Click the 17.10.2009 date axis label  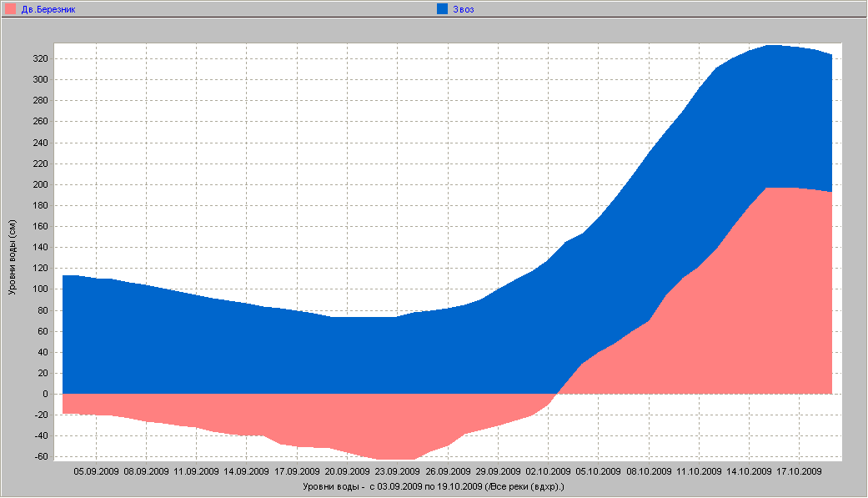(x=799, y=471)
